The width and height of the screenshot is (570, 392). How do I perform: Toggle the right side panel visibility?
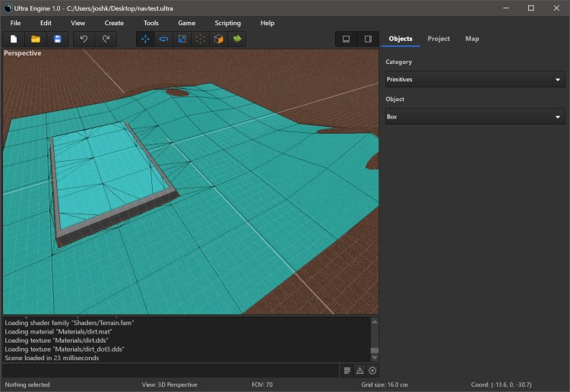pos(368,39)
